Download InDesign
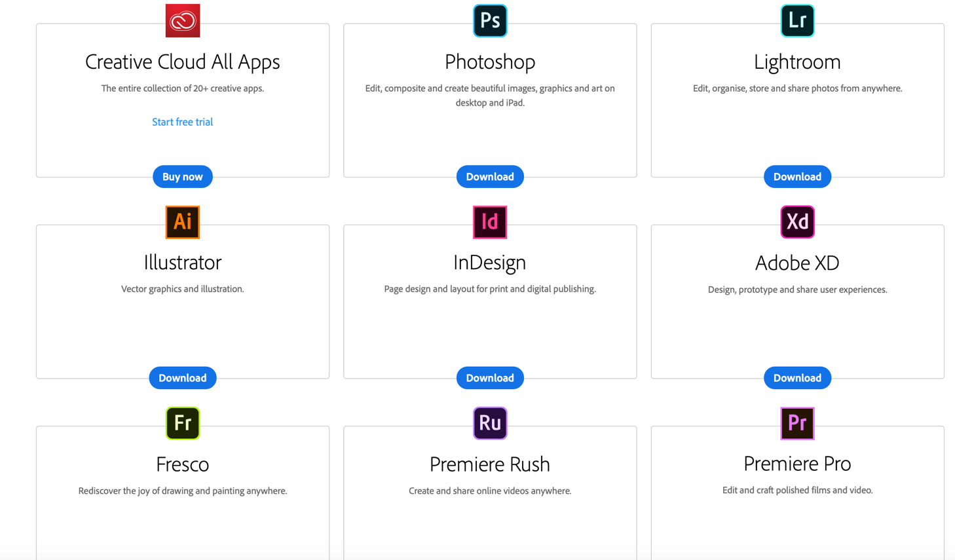This screenshot has width=955, height=560. point(490,378)
